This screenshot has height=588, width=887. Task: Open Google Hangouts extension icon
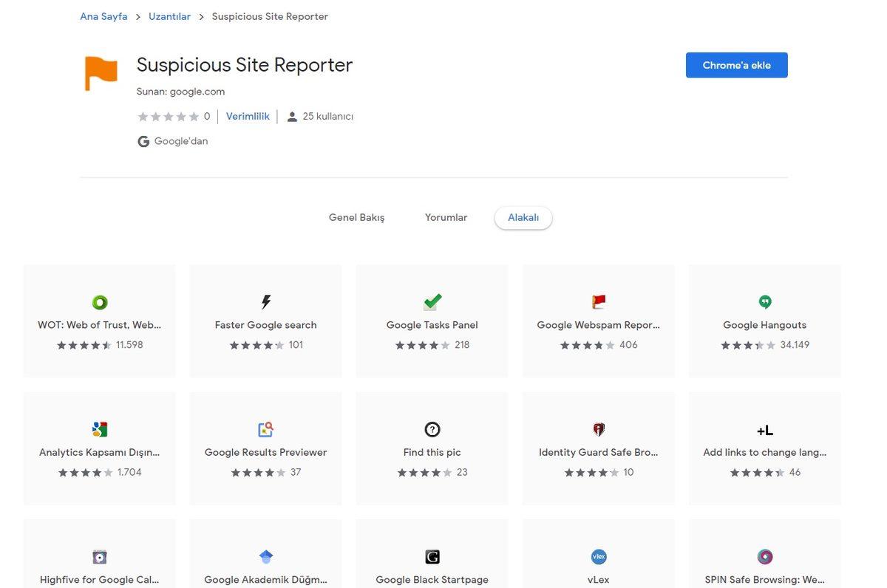tap(764, 301)
